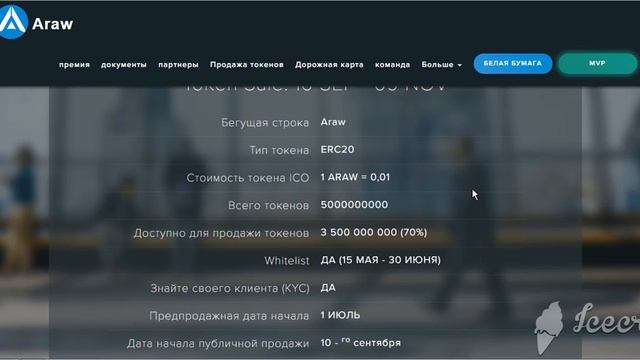
Task: Click the Всего токенов label
Action: pos(268,205)
